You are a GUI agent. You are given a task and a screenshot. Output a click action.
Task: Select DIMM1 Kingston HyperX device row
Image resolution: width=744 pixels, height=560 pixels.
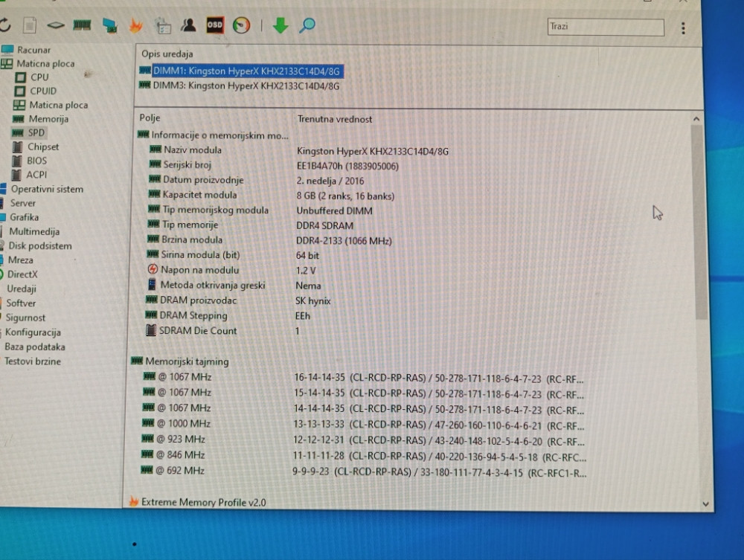(x=240, y=71)
